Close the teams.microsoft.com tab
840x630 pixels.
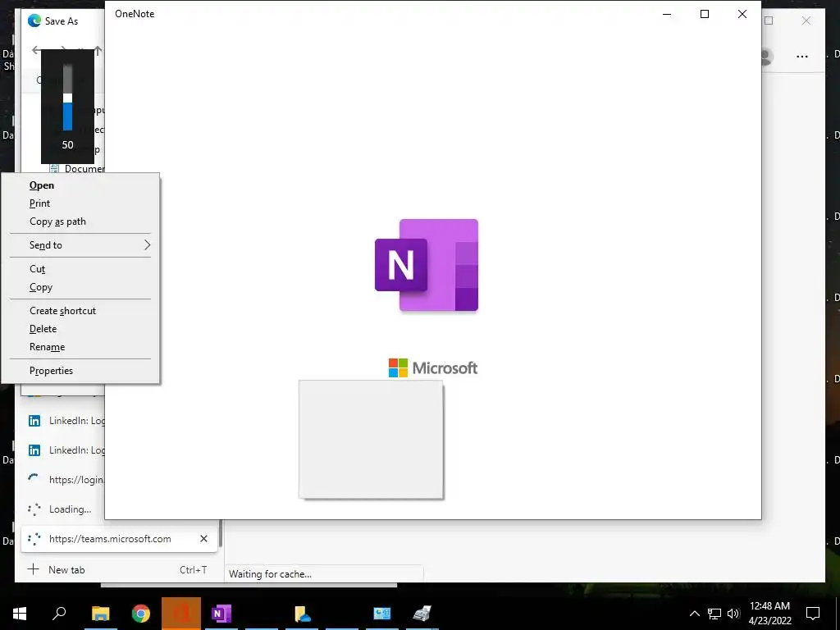(x=203, y=538)
